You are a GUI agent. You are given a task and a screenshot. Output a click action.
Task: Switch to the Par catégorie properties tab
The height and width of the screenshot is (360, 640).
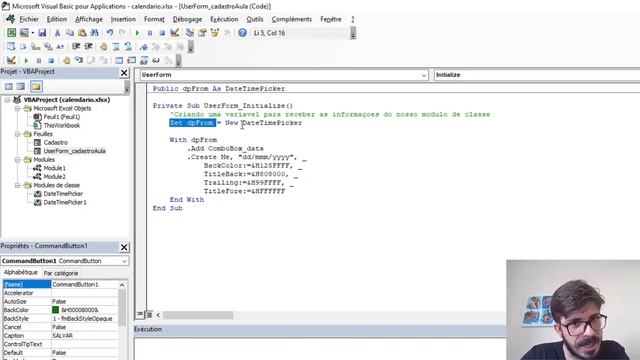click(x=61, y=273)
